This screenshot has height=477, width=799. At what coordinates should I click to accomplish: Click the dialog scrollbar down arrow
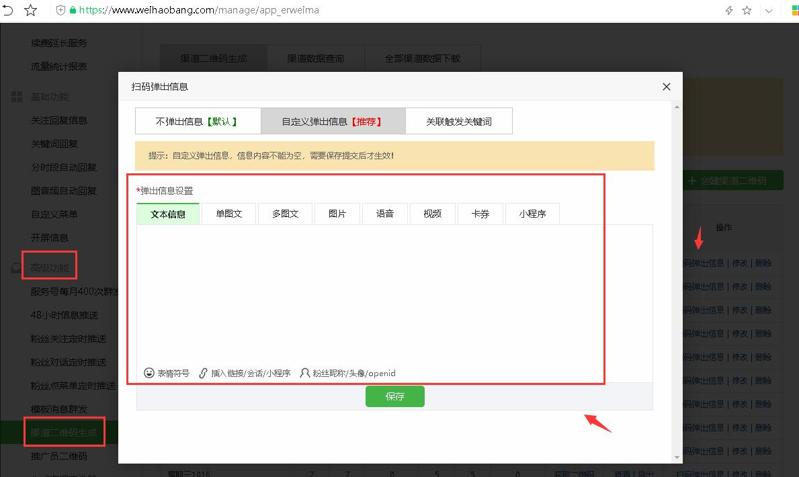coord(677,457)
